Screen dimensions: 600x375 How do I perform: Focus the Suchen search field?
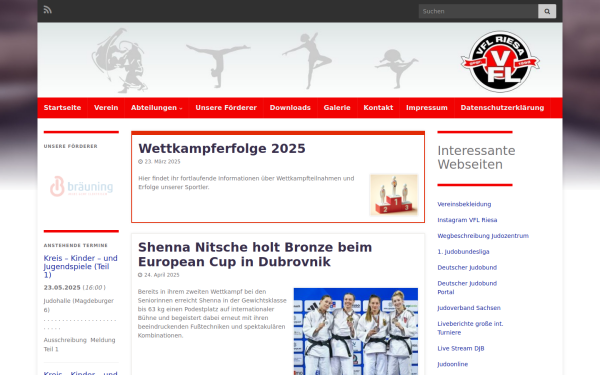(478, 11)
